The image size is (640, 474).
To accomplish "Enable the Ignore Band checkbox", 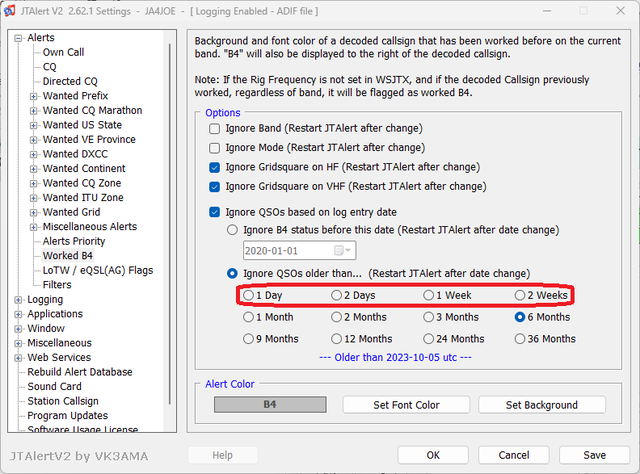I will pyautogui.click(x=214, y=129).
